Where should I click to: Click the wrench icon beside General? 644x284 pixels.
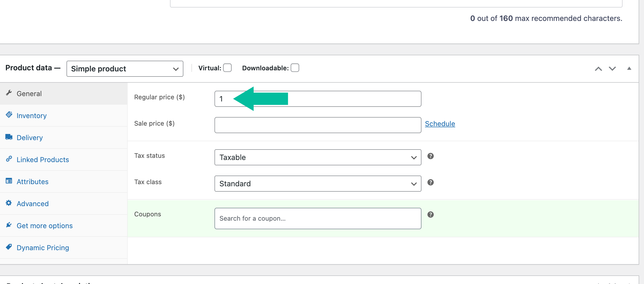point(9,93)
